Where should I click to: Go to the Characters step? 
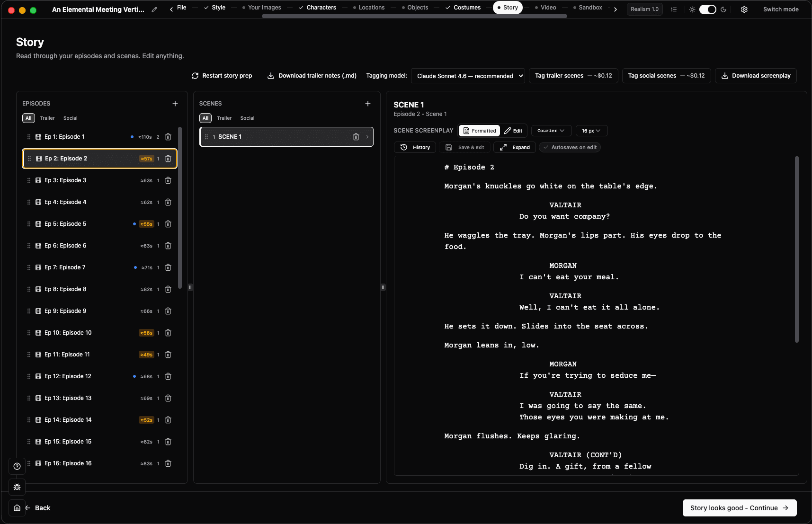point(317,8)
